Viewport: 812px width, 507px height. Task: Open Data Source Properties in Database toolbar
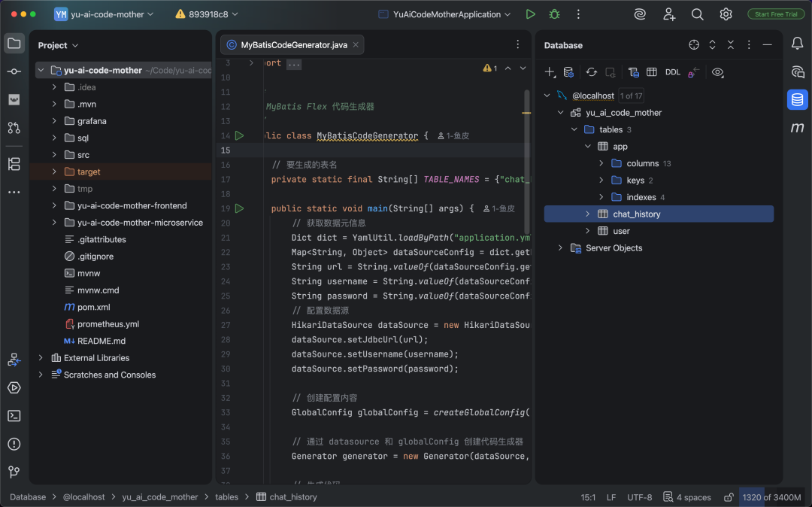[x=569, y=72]
